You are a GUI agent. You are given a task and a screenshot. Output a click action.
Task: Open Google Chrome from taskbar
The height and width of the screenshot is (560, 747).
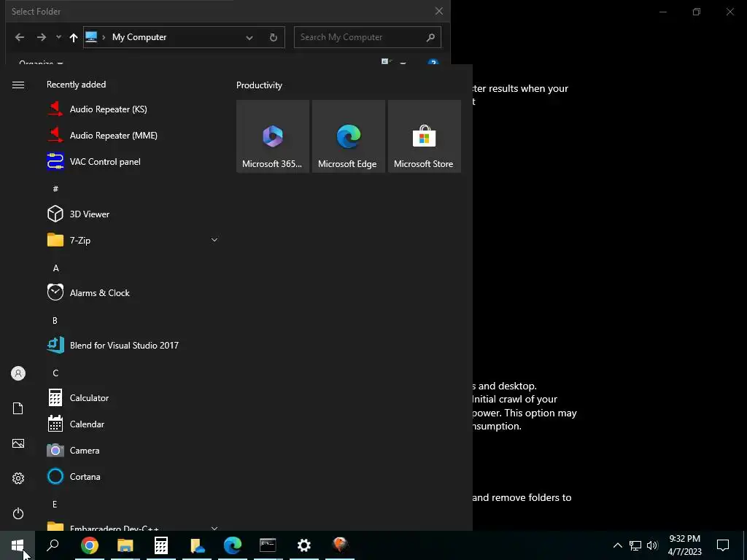(x=90, y=545)
